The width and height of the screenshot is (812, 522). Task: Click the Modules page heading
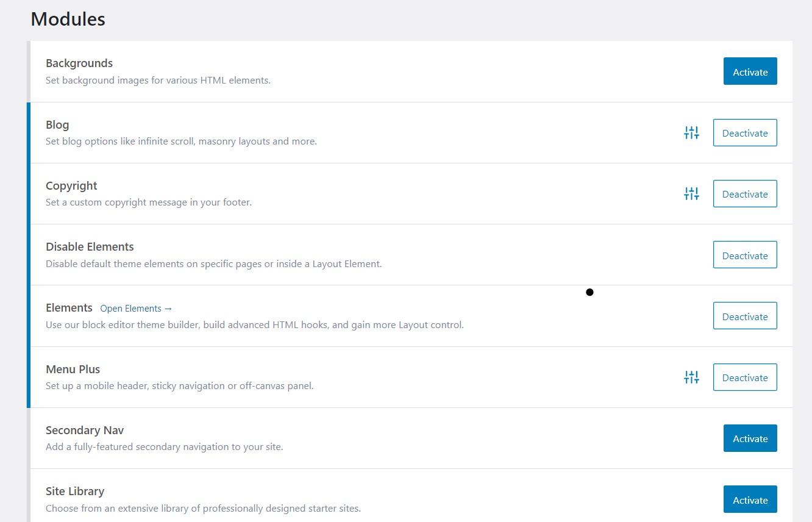pyautogui.click(x=68, y=19)
